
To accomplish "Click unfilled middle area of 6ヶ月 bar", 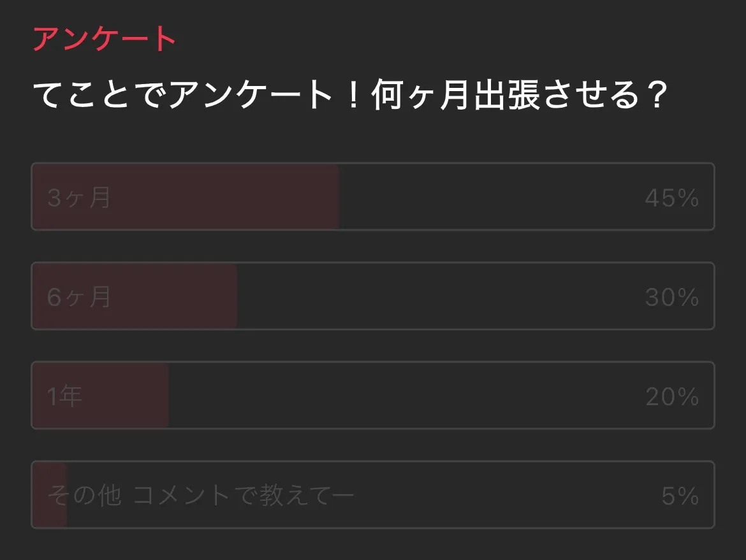I will pyautogui.click(x=440, y=296).
